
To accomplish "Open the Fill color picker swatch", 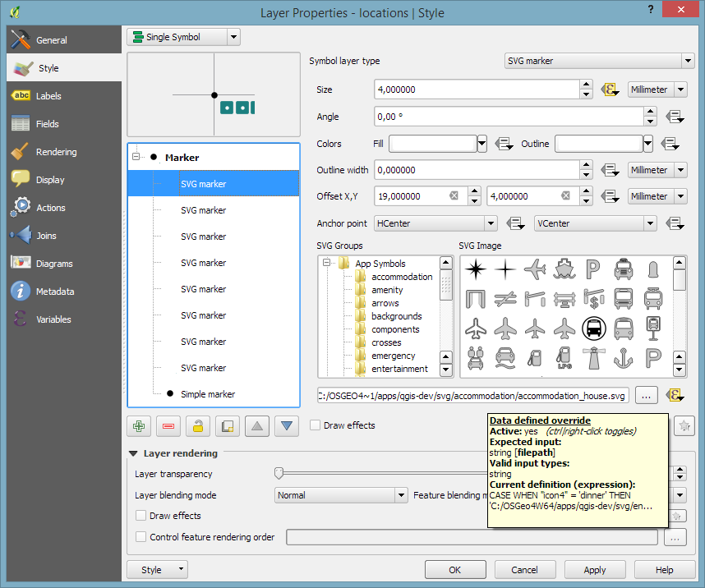I will 432,145.
